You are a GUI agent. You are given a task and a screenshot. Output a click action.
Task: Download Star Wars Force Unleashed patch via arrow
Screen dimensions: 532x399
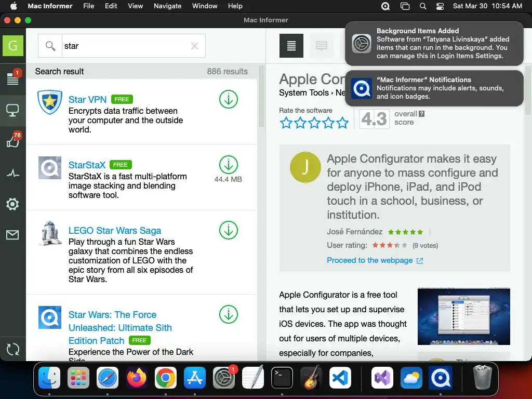(229, 314)
